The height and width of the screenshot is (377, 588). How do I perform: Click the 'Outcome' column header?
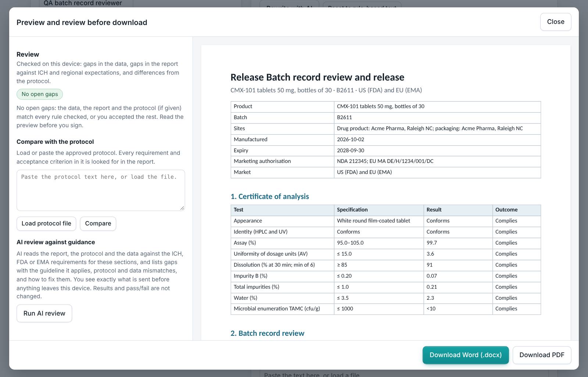point(506,210)
